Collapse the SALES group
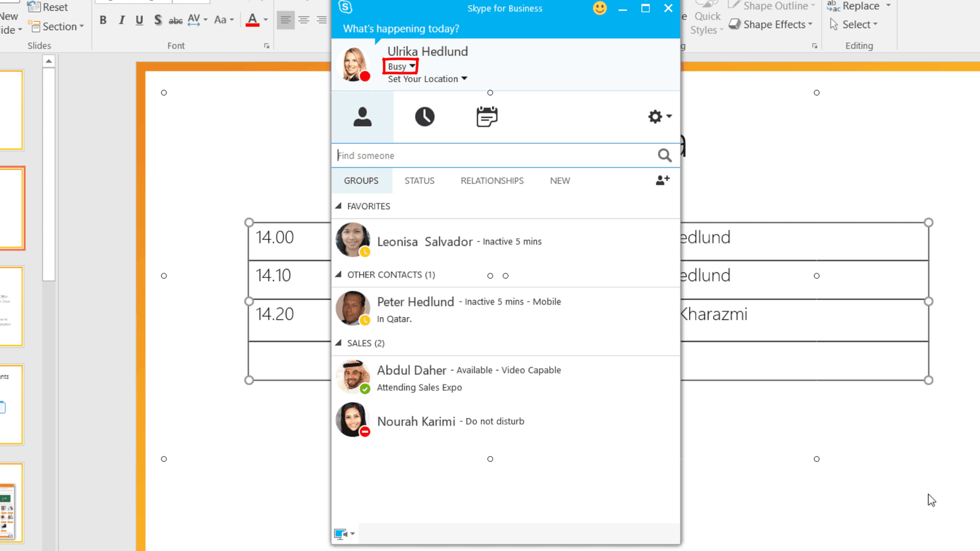Image resolution: width=980 pixels, height=551 pixels. [x=338, y=343]
